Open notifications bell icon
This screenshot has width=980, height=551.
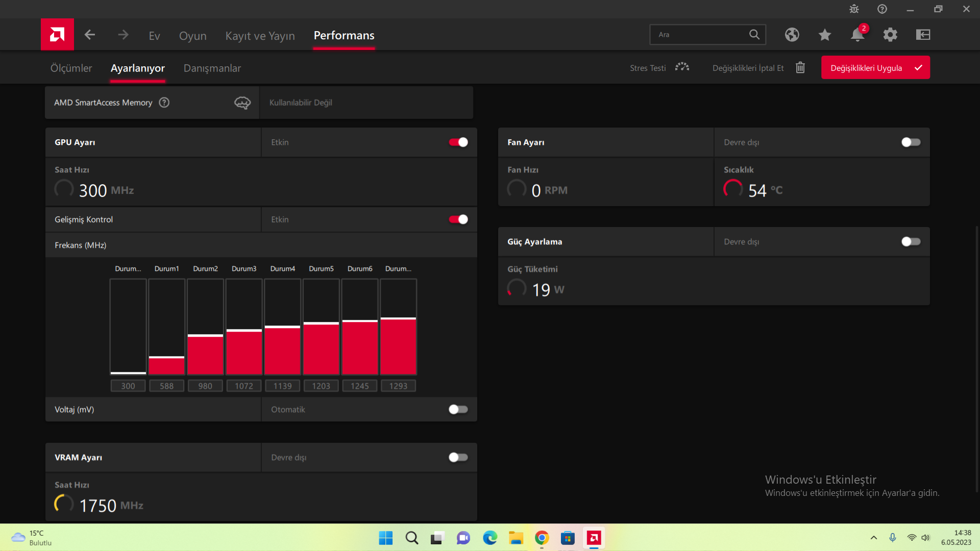point(857,35)
